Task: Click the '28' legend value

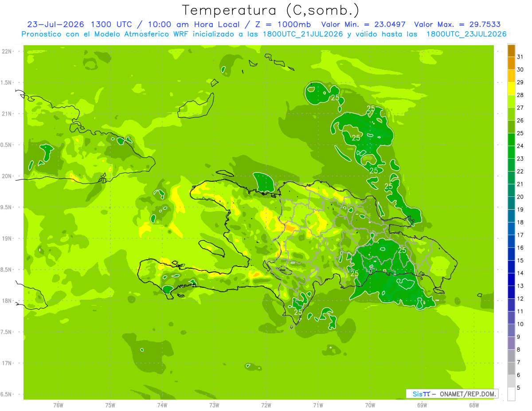Action: tap(520, 95)
